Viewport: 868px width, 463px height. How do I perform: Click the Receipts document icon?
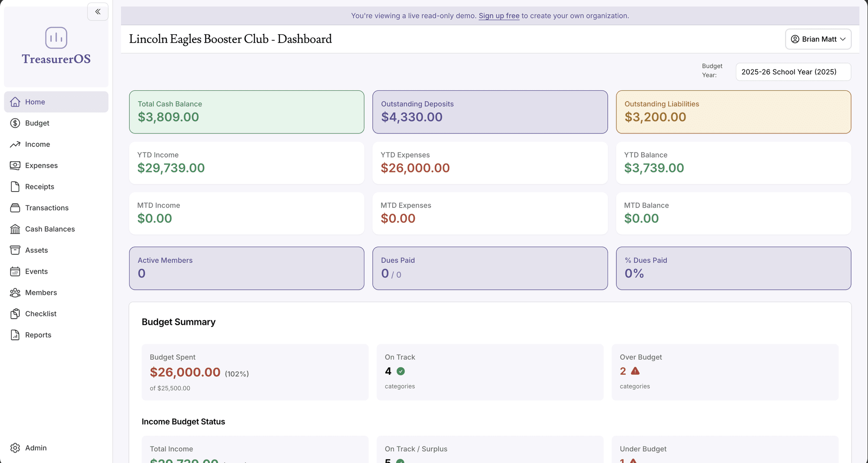coord(15,187)
